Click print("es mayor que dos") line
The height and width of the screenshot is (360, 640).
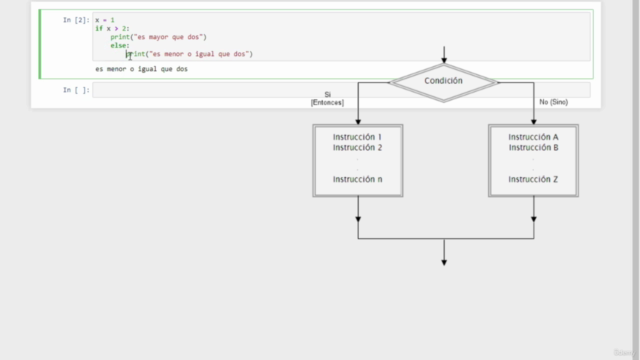pos(158,37)
